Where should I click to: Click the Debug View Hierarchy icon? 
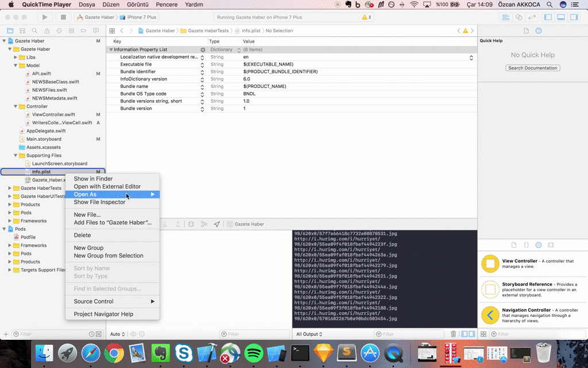[x=191, y=224]
